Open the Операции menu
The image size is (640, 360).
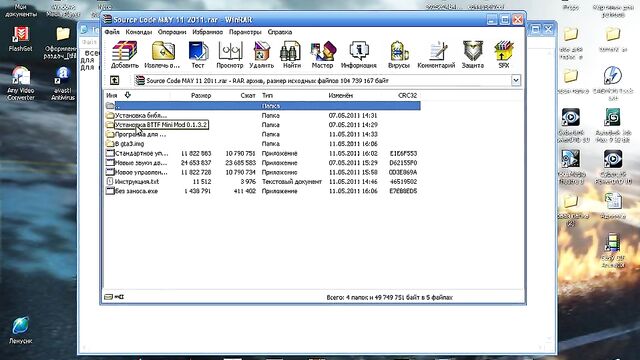coord(172,32)
